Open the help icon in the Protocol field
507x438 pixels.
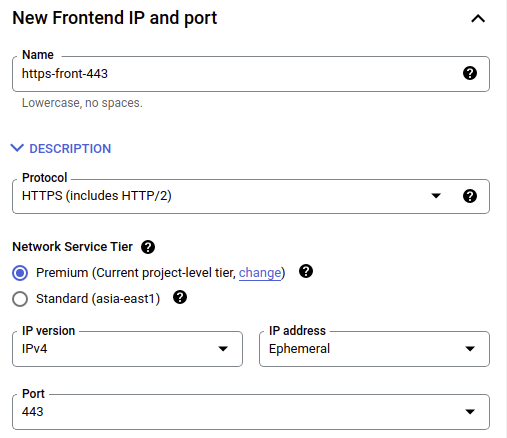pos(470,196)
